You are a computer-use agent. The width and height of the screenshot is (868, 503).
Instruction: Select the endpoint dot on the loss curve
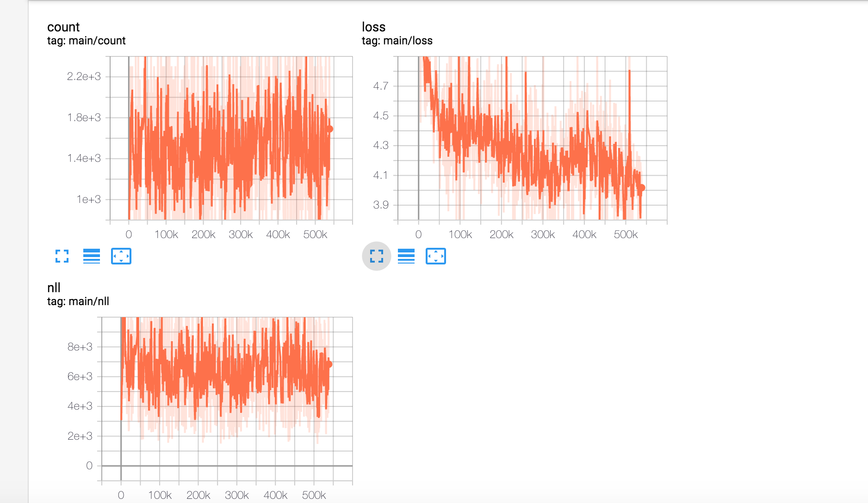pyautogui.click(x=642, y=188)
